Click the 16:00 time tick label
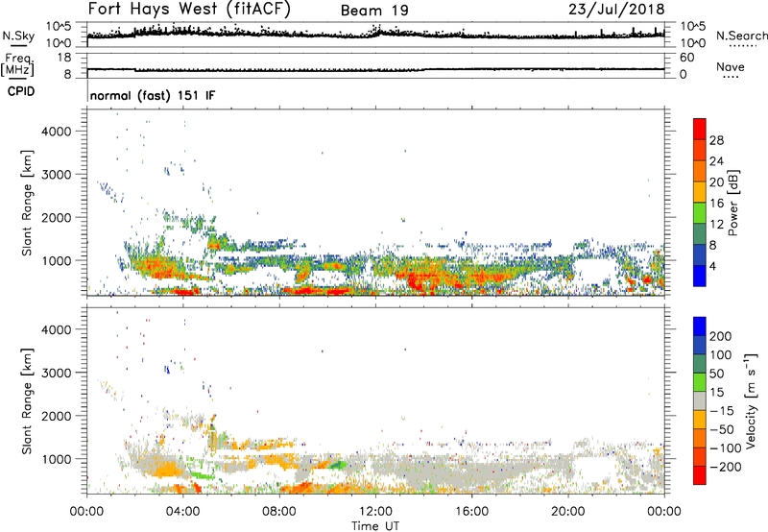 [x=471, y=512]
